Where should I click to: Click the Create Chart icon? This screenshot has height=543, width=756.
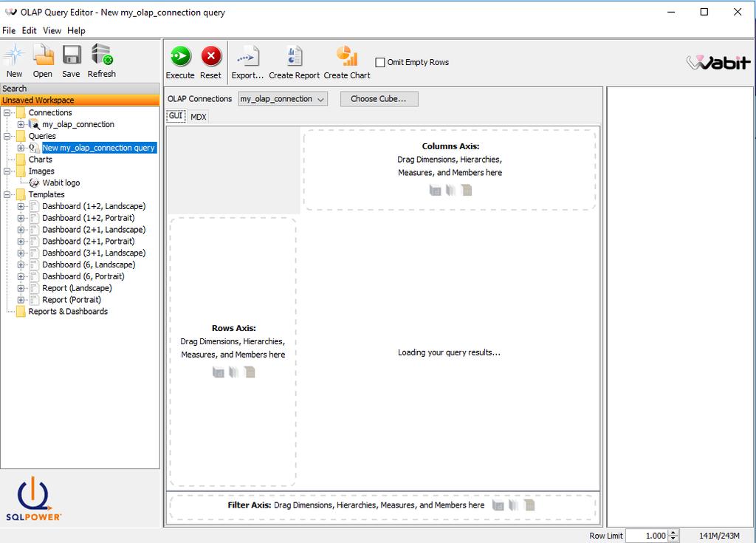pyautogui.click(x=347, y=56)
